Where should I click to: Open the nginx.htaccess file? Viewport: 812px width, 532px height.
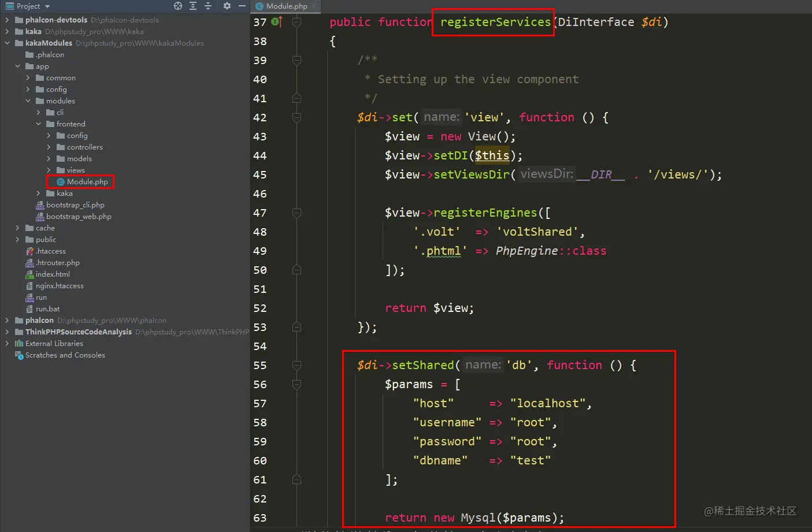pos(54,285)
